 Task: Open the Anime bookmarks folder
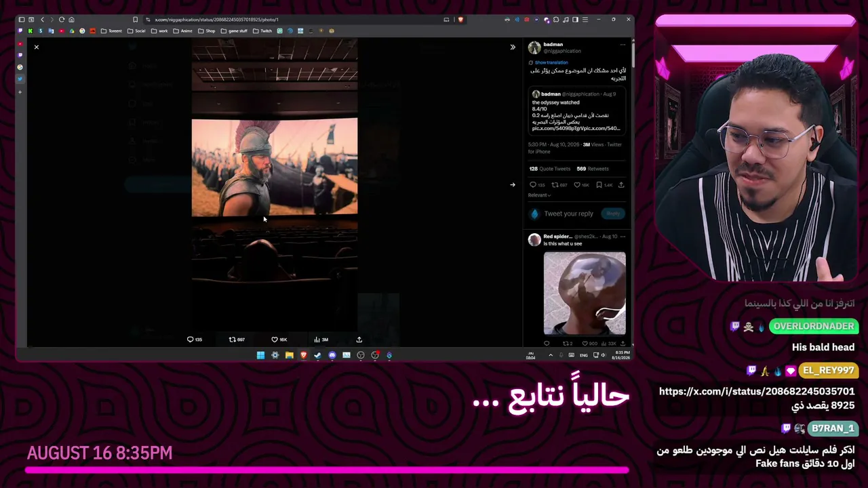click(182, 30)
